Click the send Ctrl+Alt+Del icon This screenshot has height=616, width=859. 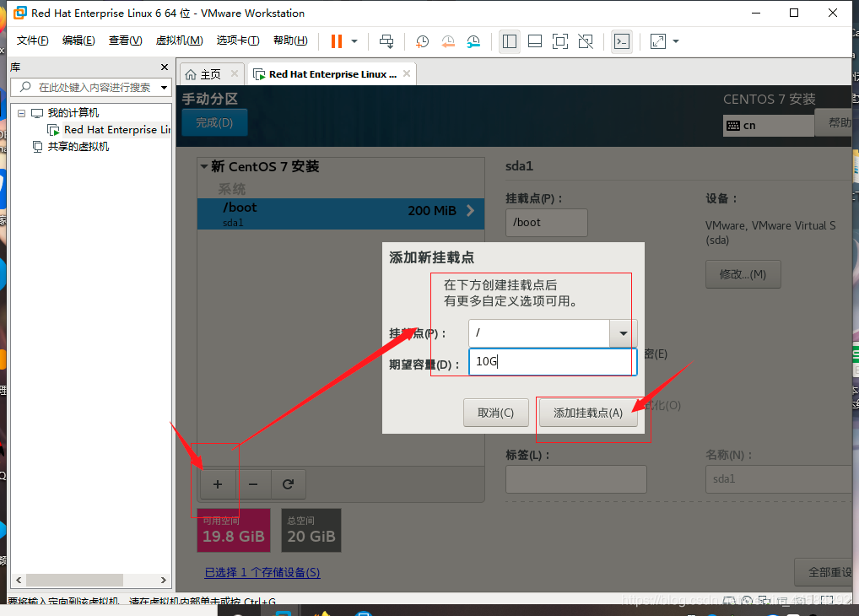tap(386, 41)
